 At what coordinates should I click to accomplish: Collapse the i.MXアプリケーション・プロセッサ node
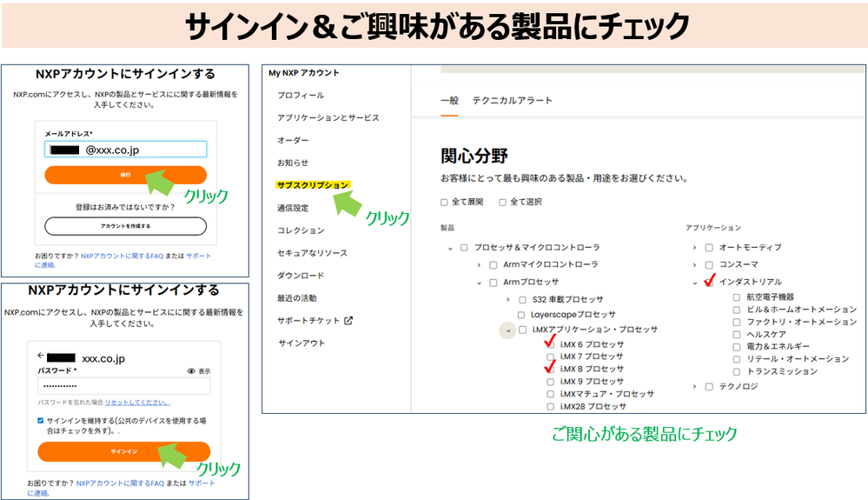[507, 330]
